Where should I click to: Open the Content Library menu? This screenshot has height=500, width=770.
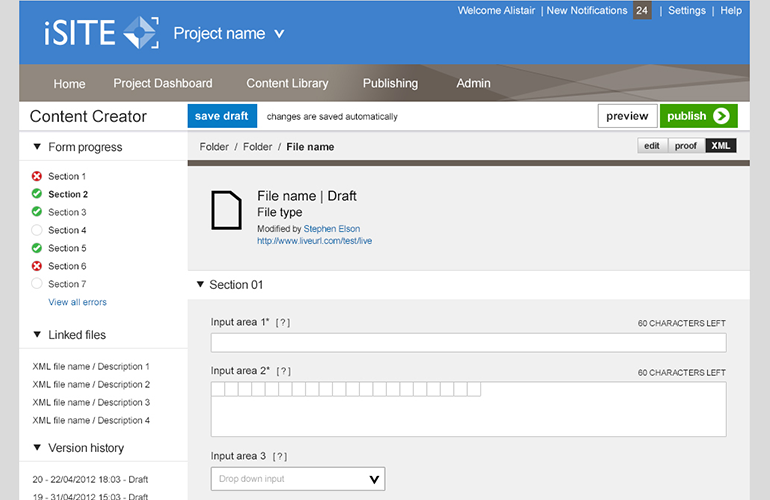pyautogui.click(x=287, y=84)
